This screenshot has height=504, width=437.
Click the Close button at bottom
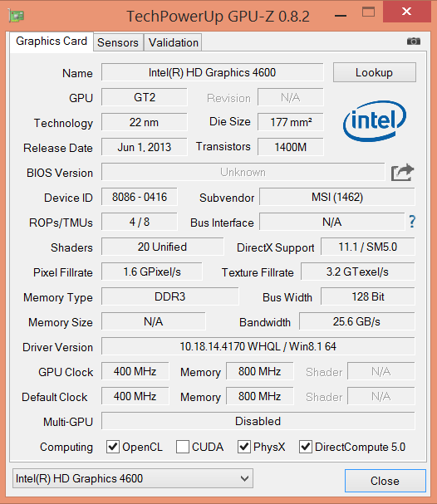point(385,481)
